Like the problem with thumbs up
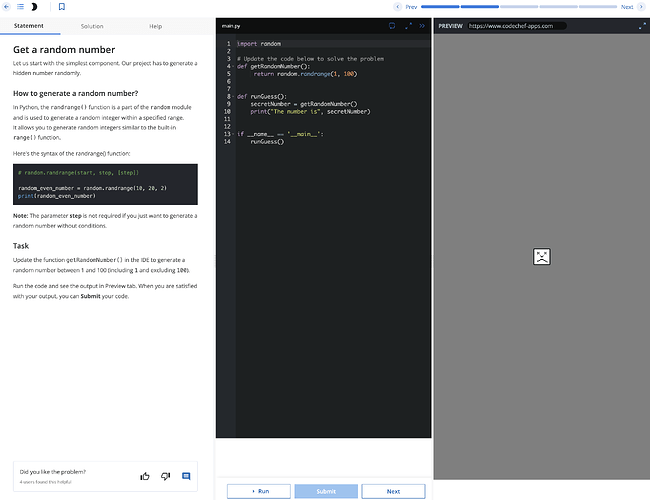 coord(145,476)
